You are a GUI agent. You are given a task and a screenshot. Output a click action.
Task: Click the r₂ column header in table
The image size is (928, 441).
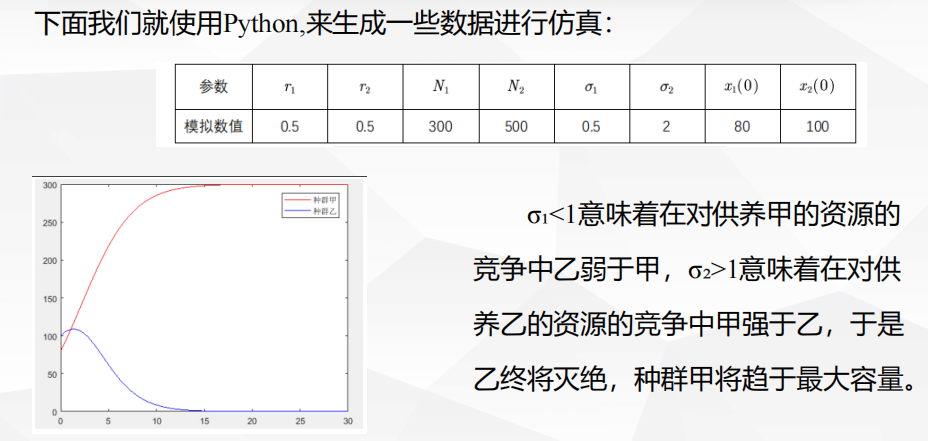click(x=366, y=87)
